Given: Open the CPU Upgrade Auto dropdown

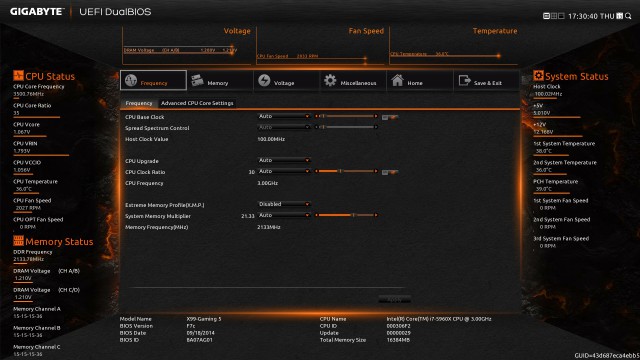Looking at the screenshot, I should pos(284,160).
